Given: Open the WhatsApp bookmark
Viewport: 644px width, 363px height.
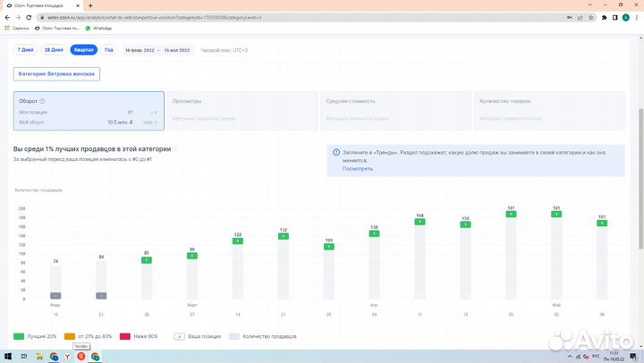Looking at the screenshot, I should tap(105, 28).
